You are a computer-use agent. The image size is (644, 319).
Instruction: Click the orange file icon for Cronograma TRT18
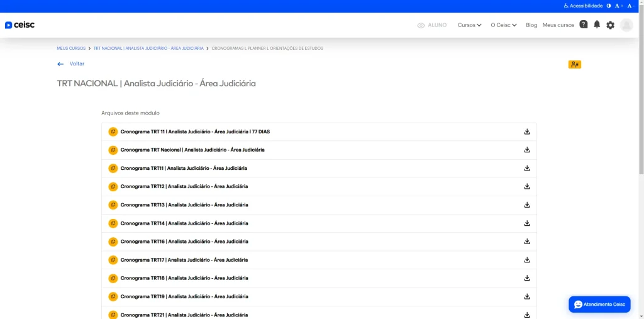pos(113,278)
